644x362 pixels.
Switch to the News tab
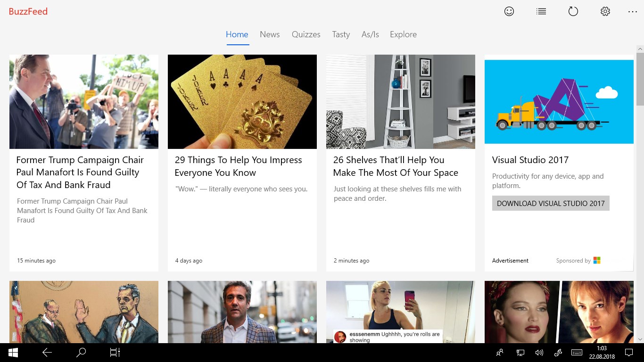270,34
